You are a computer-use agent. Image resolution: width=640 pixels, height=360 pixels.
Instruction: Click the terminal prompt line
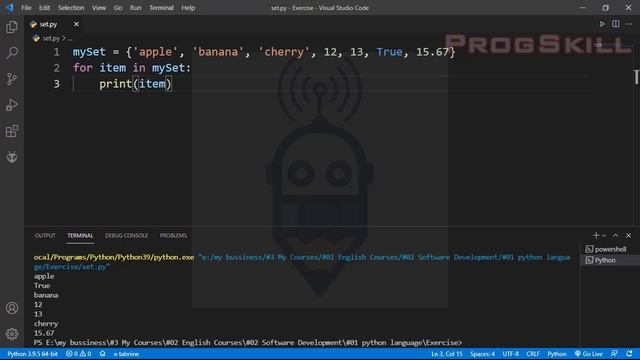click(x=248, y=342)
